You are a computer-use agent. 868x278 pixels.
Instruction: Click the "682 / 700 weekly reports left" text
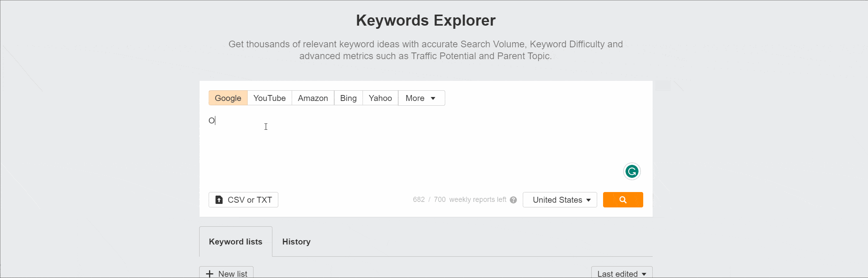[x=459, y=200]
